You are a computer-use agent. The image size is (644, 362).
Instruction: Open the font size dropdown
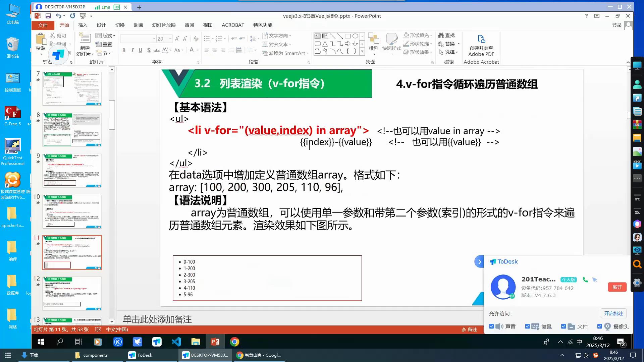pyautogui.click(x=170, y=39)
